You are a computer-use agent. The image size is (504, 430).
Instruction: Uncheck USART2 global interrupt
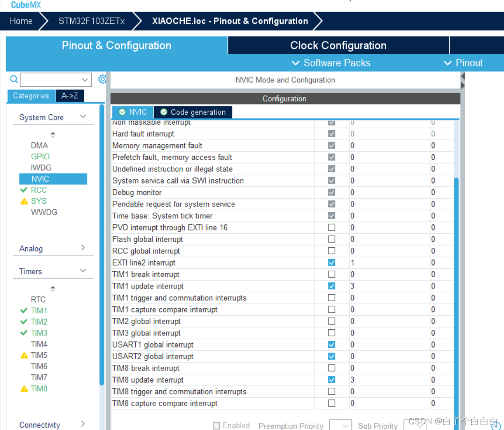(331, 356)
